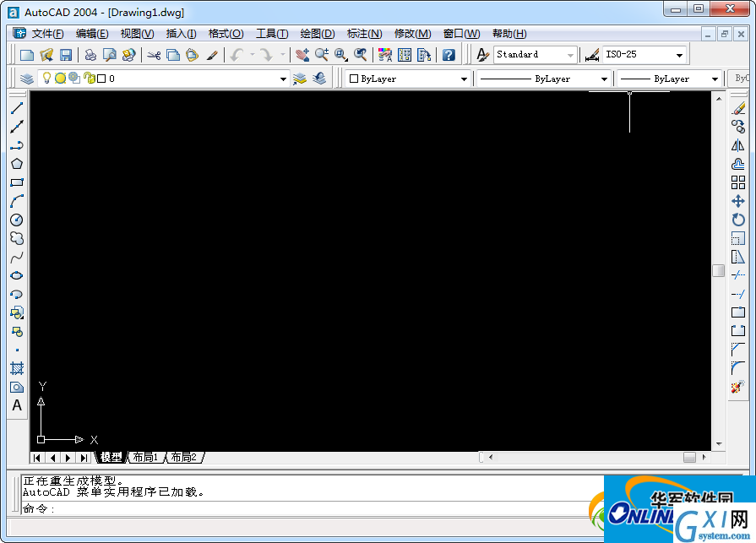756x543 pixels.
Task: Select the Point tool
Action: point(17,350)
